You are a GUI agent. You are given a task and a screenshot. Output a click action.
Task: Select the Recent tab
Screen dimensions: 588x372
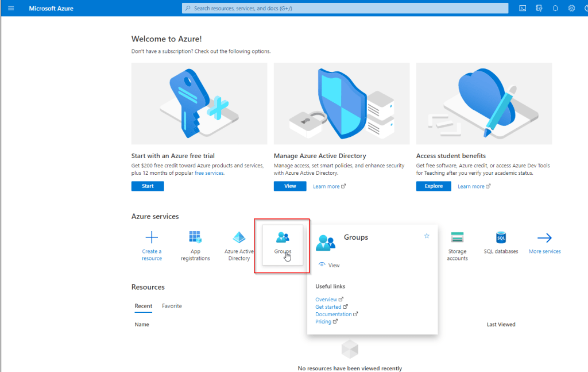144,306
